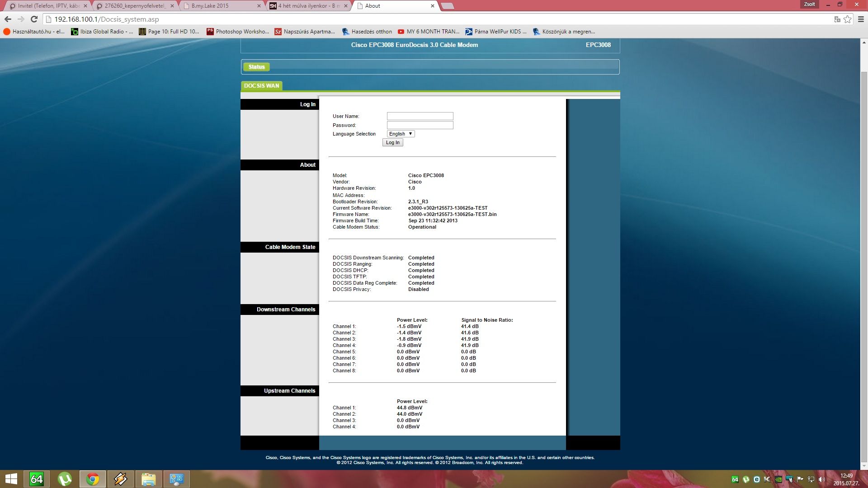Screen dimensions: 868x488
Task: Open the Language Selection dropdown
Action: point(401,134)
